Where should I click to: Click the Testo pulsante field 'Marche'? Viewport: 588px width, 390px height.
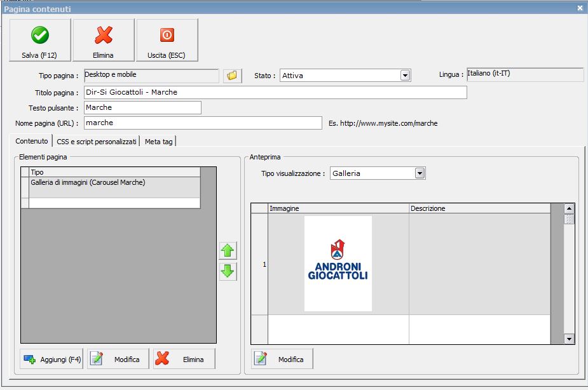[142, 107]
